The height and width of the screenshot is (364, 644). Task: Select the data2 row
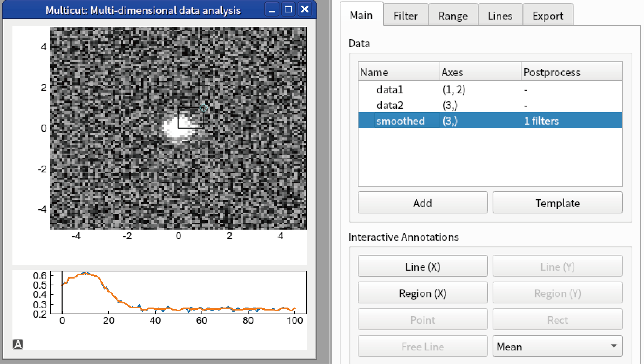[x=490, y=105]
